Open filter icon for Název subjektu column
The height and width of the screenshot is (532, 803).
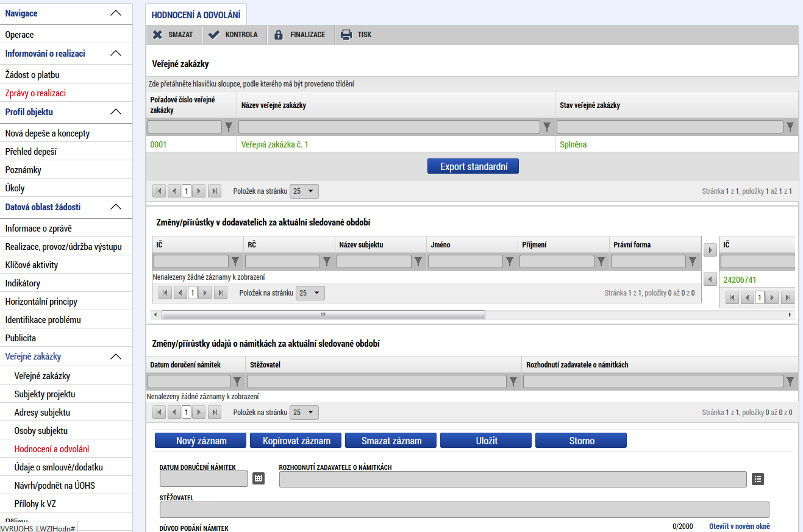418,261
